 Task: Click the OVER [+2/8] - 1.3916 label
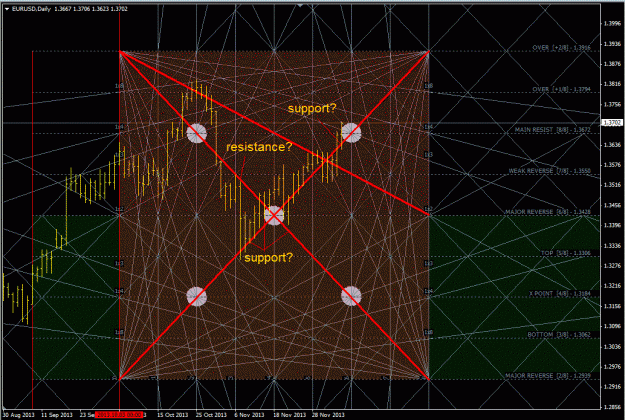pyautogui.click(x=562, y=48)
